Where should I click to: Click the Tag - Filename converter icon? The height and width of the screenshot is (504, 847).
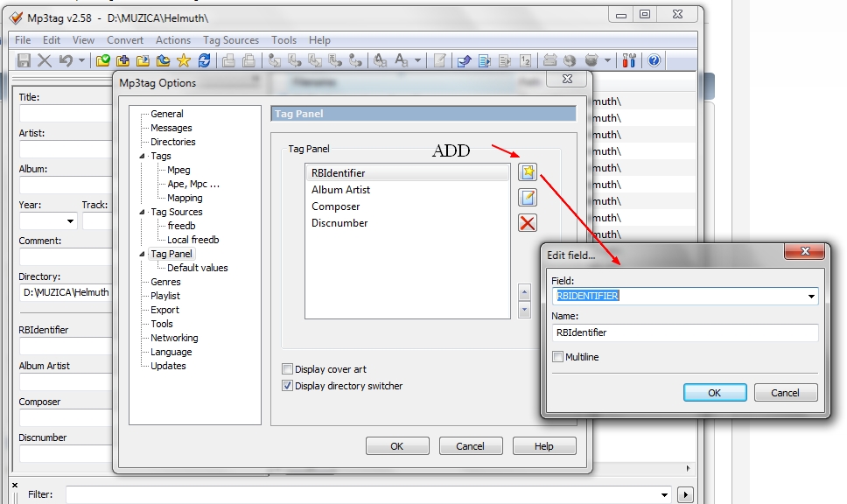click(x=275, y=60)
